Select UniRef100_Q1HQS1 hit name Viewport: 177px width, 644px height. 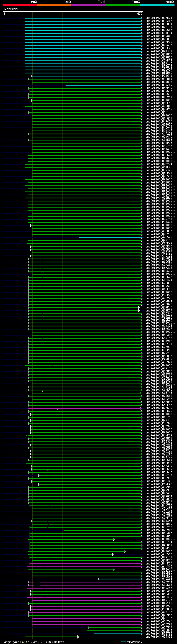tap(159, 119)
